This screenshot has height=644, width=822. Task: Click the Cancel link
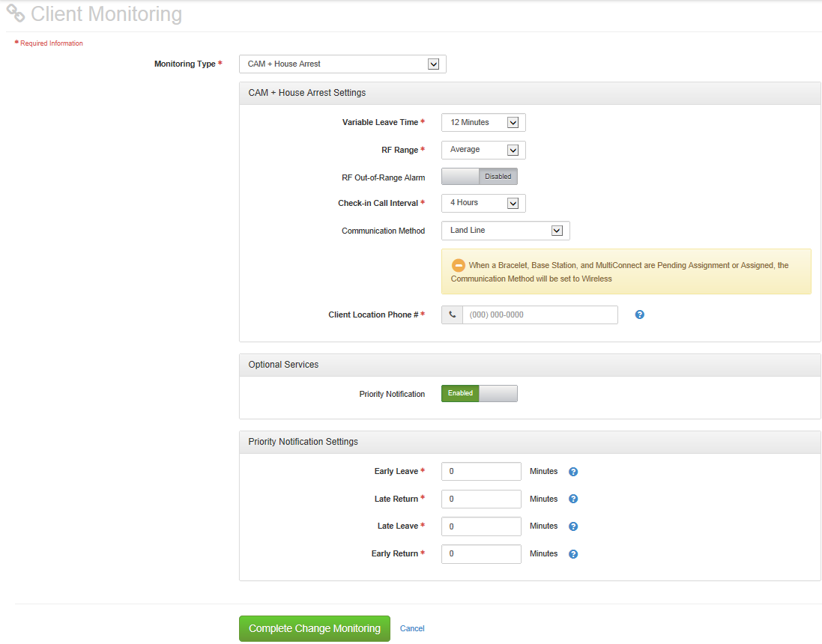[x=412, y=628]
